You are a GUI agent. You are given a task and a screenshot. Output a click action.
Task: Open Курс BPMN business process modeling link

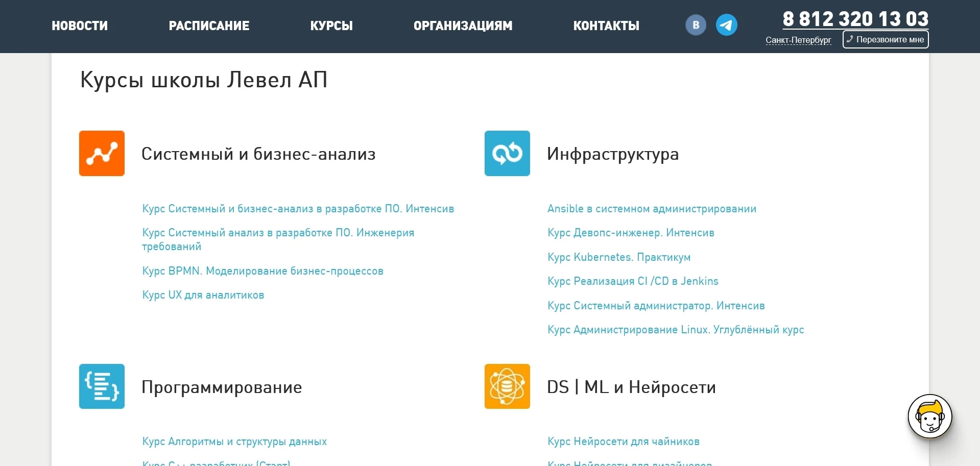click(262, 271)
